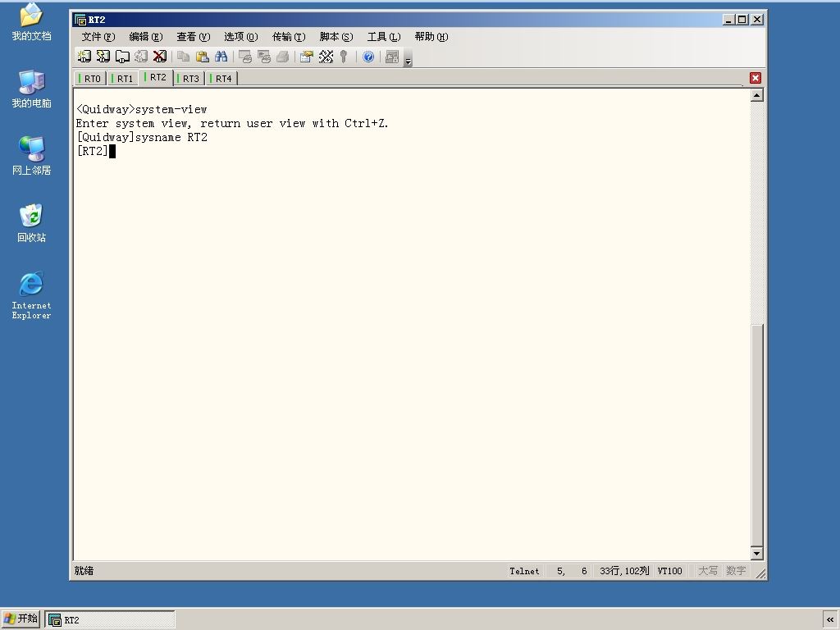Open Help with blue question icon
Screen dimensions: 840x630
point(368,57)
